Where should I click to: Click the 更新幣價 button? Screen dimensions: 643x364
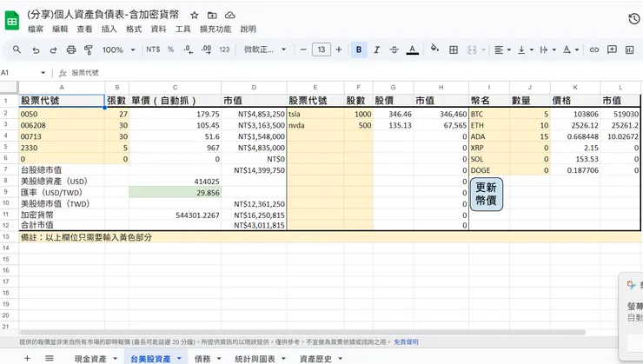click(486, 194)
